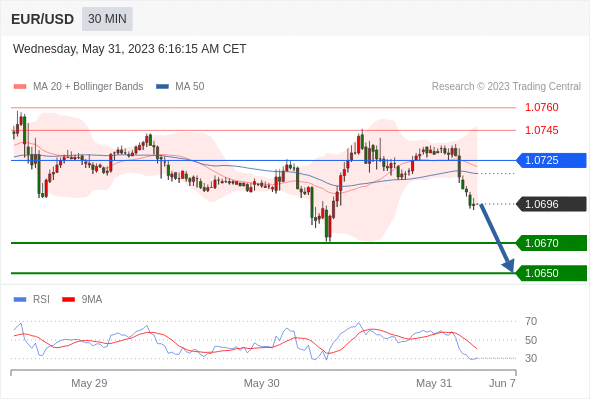Click the 1.0745 resistance label

(541, 131)
